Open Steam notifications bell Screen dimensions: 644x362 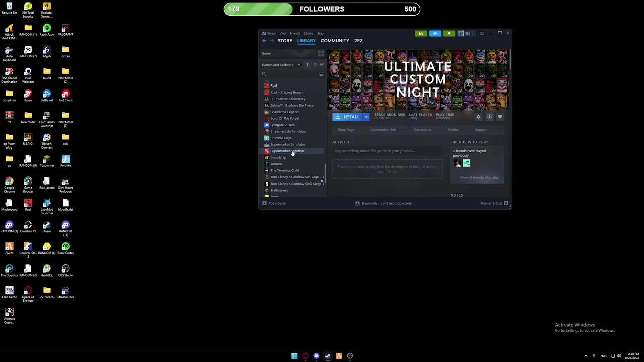point(449,33)
